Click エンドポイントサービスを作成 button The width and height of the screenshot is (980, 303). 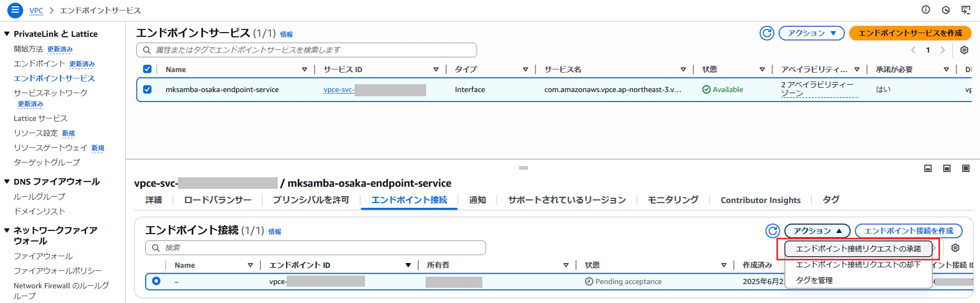pos(910,33)
